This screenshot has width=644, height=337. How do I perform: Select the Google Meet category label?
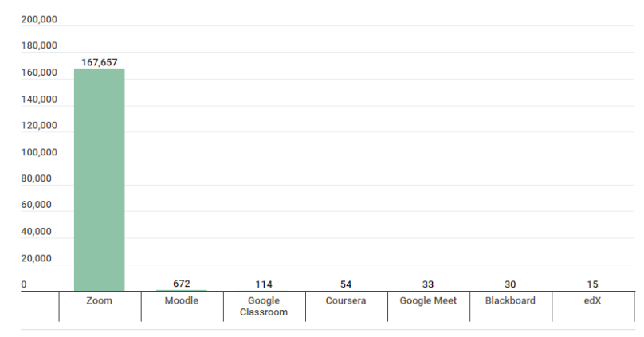[x=428, y=301]
